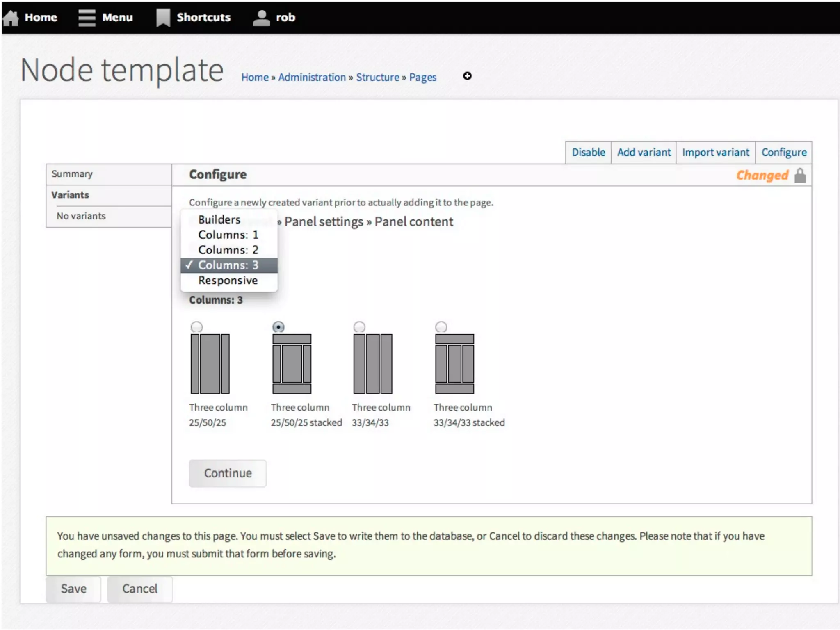Click the Home house icon in toolbar
840x630 pixels.
(x=11, y=18)
